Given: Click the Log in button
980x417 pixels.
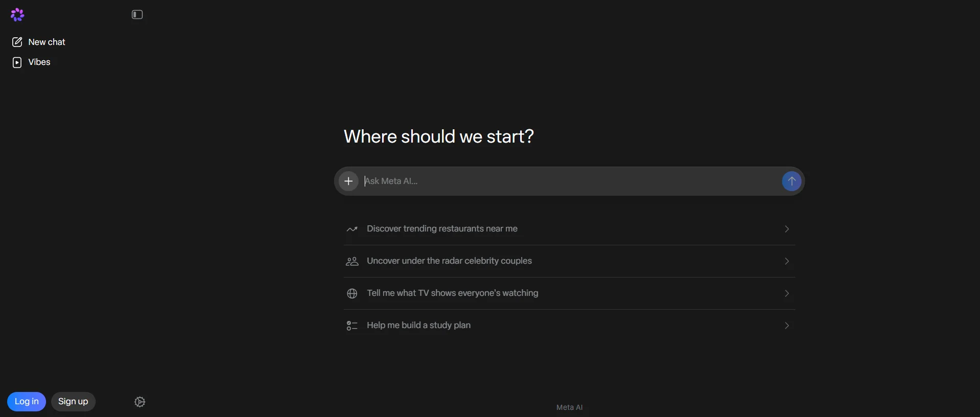Looking at the screenshot, I should (x=27, y=402).
